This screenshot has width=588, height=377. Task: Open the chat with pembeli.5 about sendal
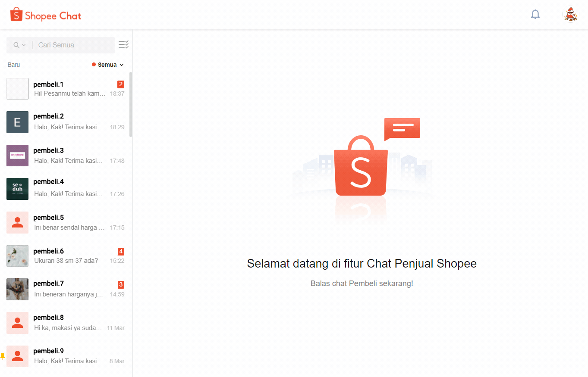coord(65,222)
